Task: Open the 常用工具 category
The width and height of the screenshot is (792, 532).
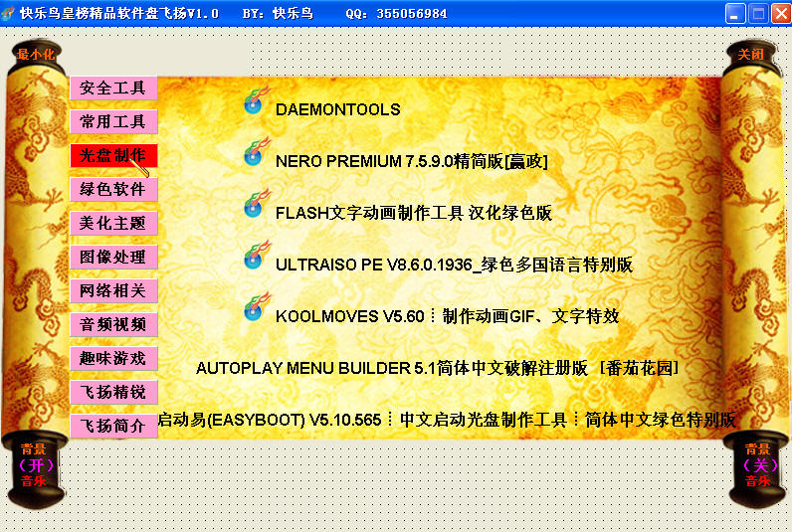Action: [113, 121]
